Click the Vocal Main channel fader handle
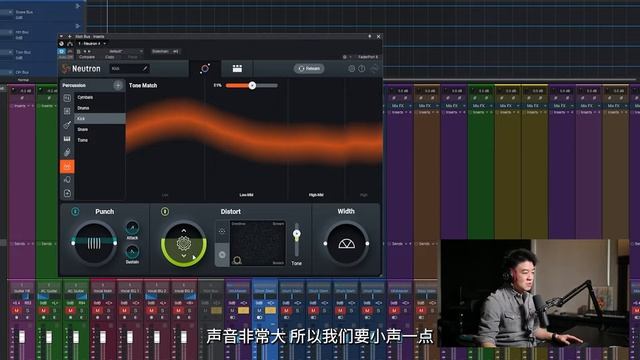640x360 pixels. click(x=102, y=337)
